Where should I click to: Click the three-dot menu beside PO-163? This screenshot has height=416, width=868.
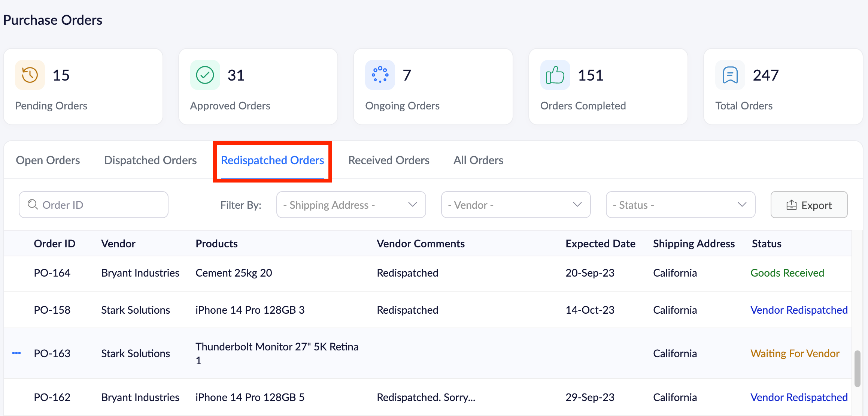pos(16,353)
